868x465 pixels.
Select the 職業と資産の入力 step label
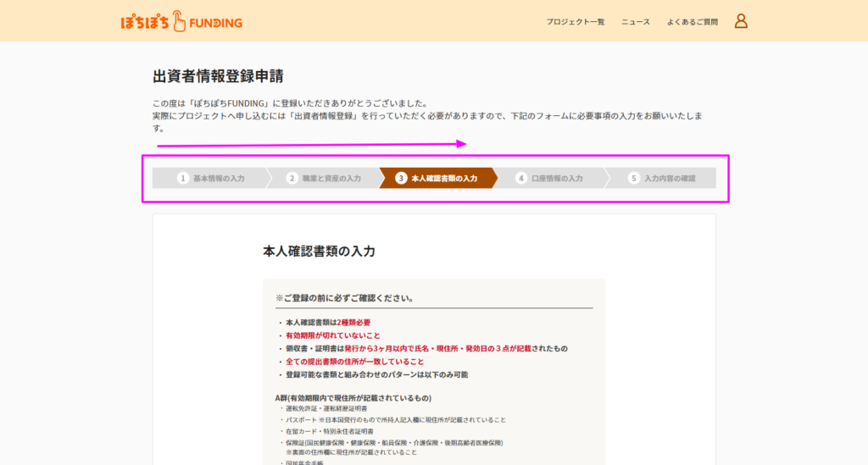331,179
